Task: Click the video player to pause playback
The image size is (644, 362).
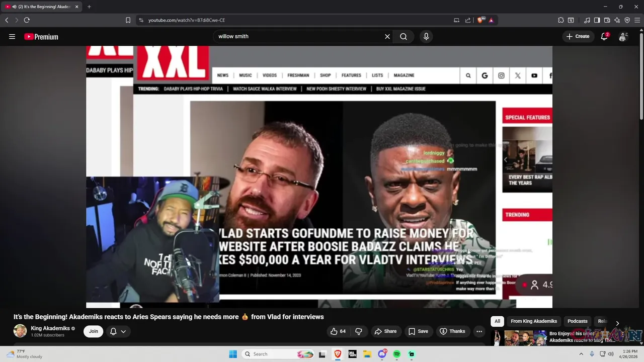Action: (x=319, y=176)
